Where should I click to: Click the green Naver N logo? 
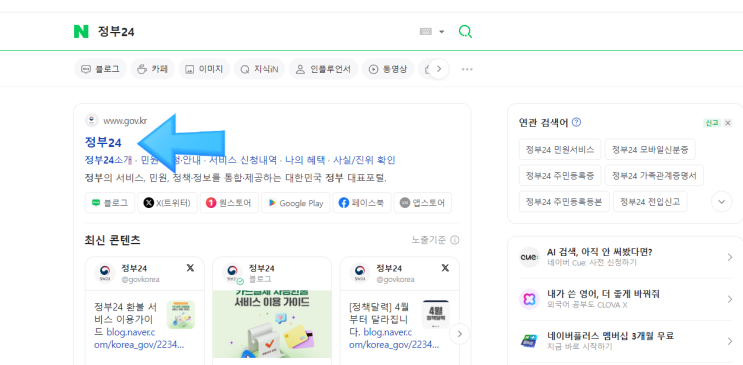81,32
